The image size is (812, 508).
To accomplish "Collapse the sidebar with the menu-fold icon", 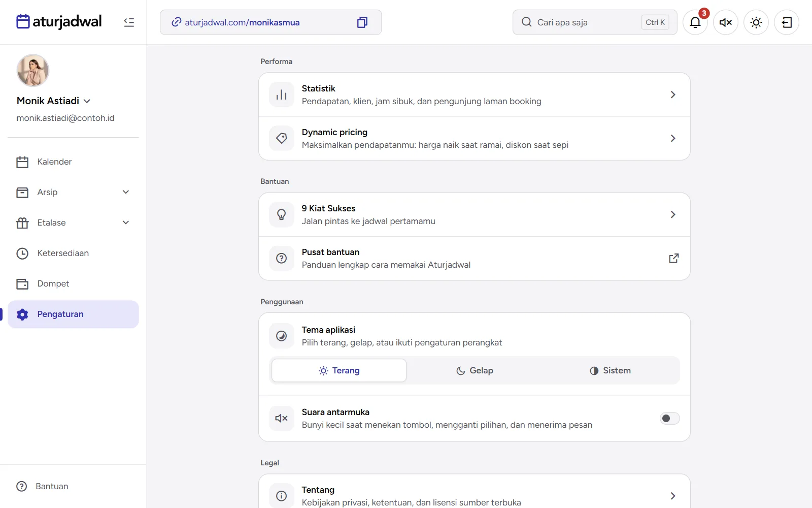I will pos(129,22).
